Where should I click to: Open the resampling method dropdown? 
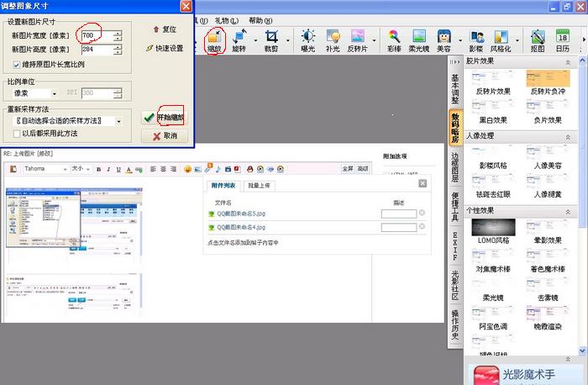coord(68,121)
